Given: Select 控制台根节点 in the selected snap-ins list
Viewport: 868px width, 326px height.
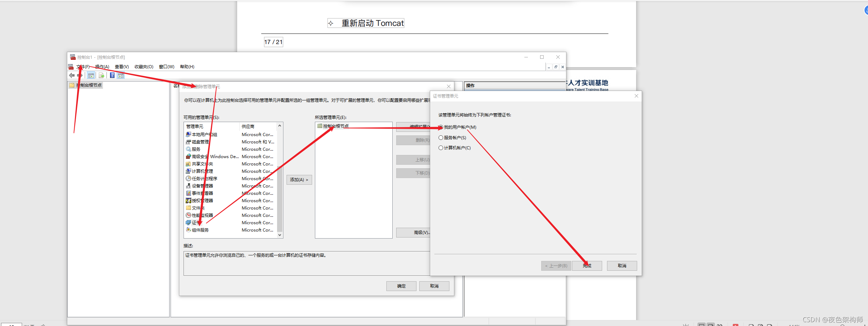Looking at the screenshot, I should click(336, 126).
